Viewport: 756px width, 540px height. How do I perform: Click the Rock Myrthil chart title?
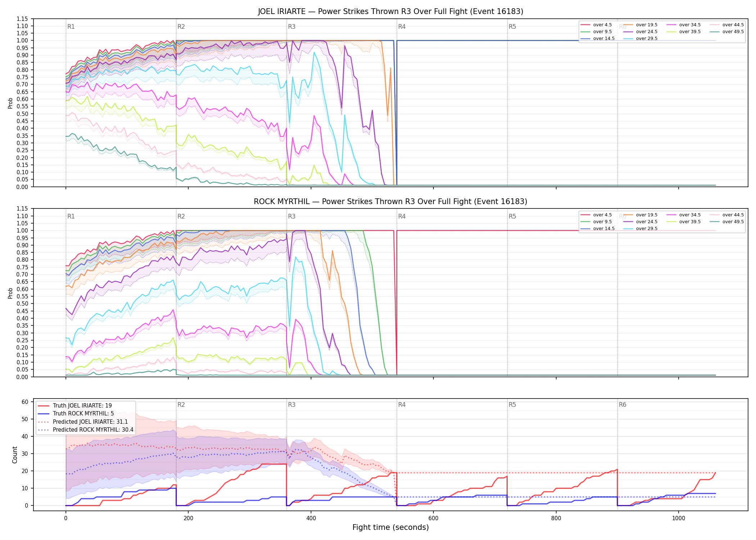(x=391, y=202)
